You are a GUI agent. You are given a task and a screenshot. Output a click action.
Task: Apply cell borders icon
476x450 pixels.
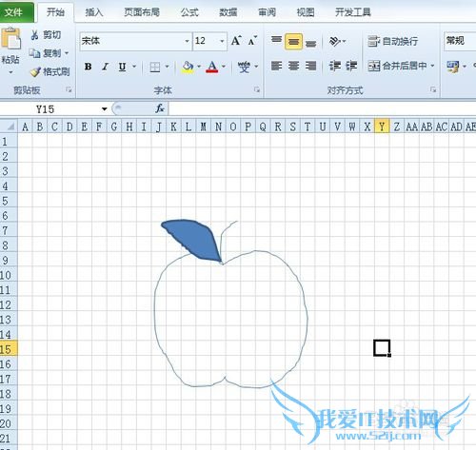coord(155,67)
